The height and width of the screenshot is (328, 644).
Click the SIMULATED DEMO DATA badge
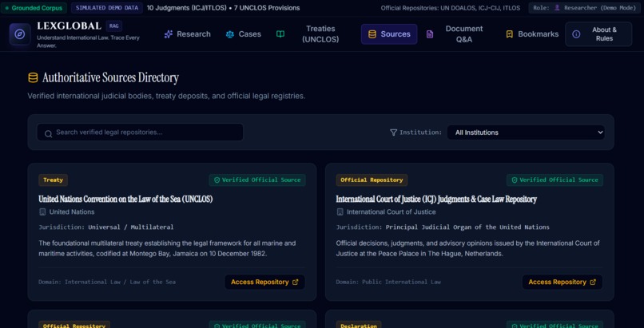click(107, 8)
